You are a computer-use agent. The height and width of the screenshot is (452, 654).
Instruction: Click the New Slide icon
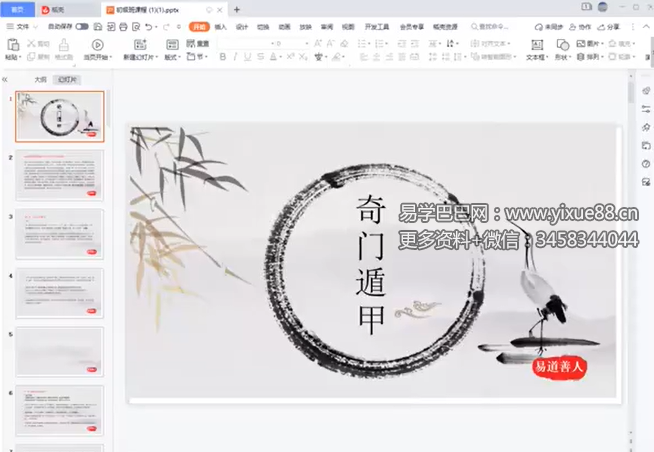140,44
